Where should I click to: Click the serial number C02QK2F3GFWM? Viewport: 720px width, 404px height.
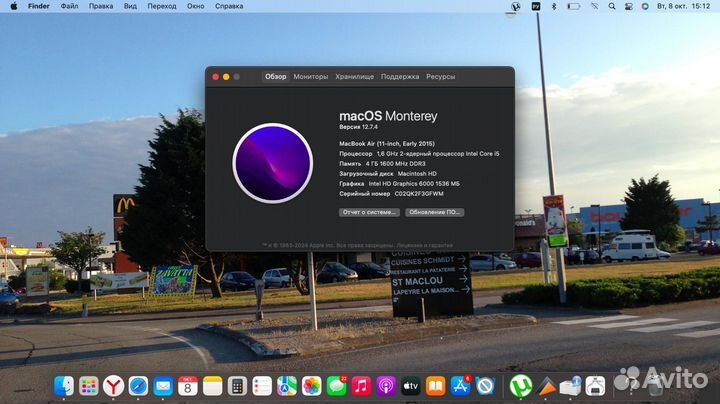419,194
